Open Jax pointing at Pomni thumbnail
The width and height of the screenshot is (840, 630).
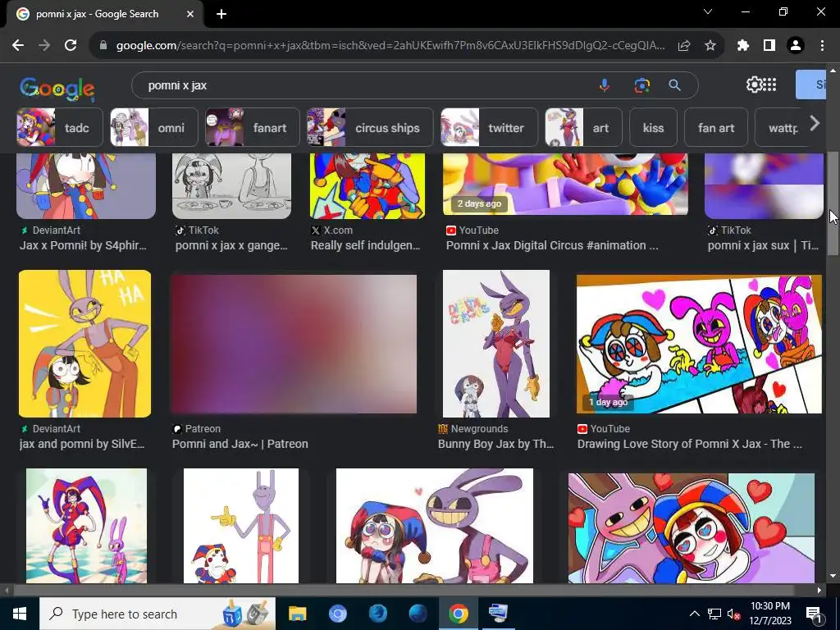pyautogui.click(x=241, y=526)
